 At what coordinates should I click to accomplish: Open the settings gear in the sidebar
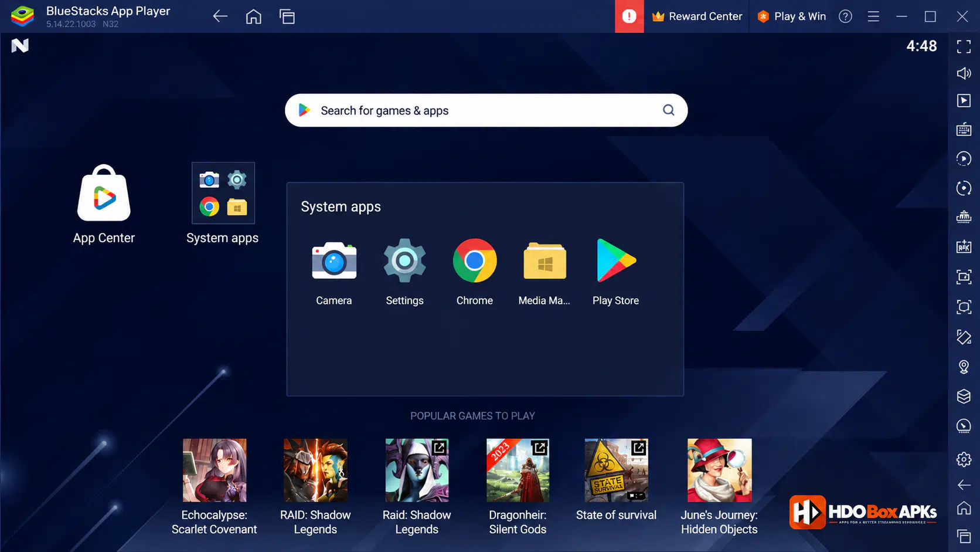tap(964, 459)
